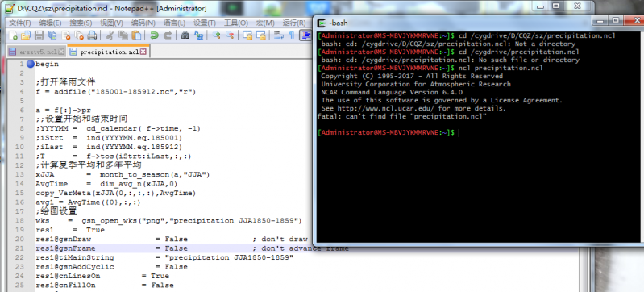Image resolution: width=644 pixels, height=292 pixels.
Task: Toggle the Indent Guide toolbar icon
Action: click(x=305, y=35)
